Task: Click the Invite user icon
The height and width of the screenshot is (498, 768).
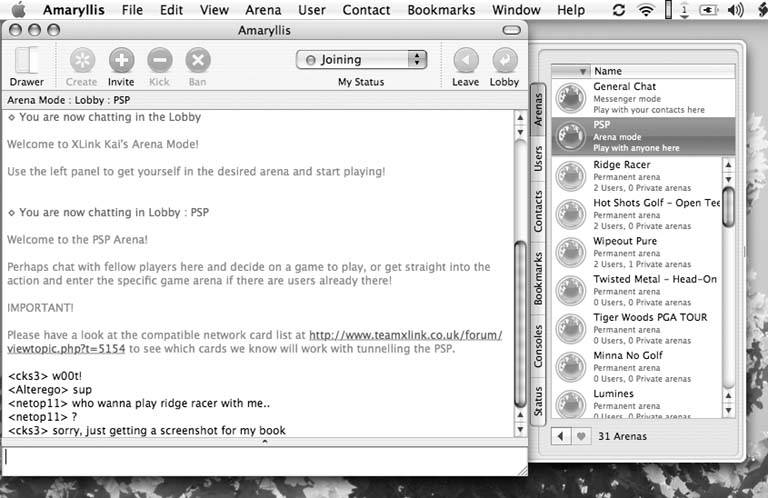Action: tap(121, 60)
